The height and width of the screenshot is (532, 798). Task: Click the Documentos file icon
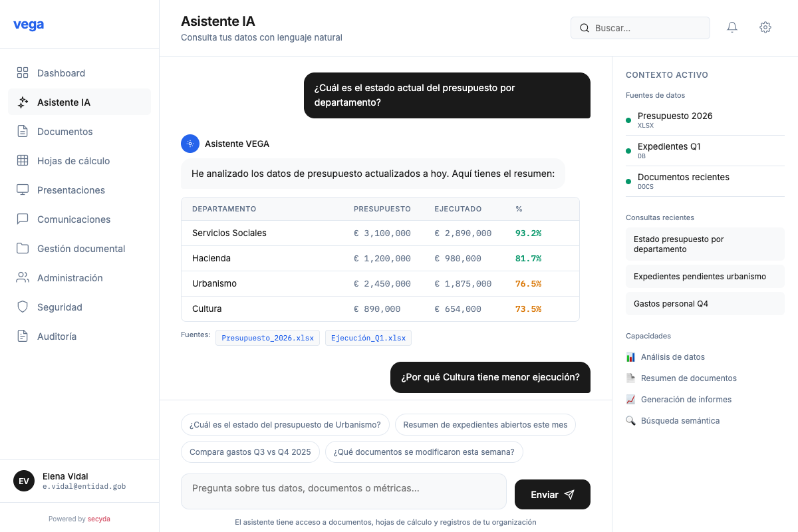coord(23,132)
